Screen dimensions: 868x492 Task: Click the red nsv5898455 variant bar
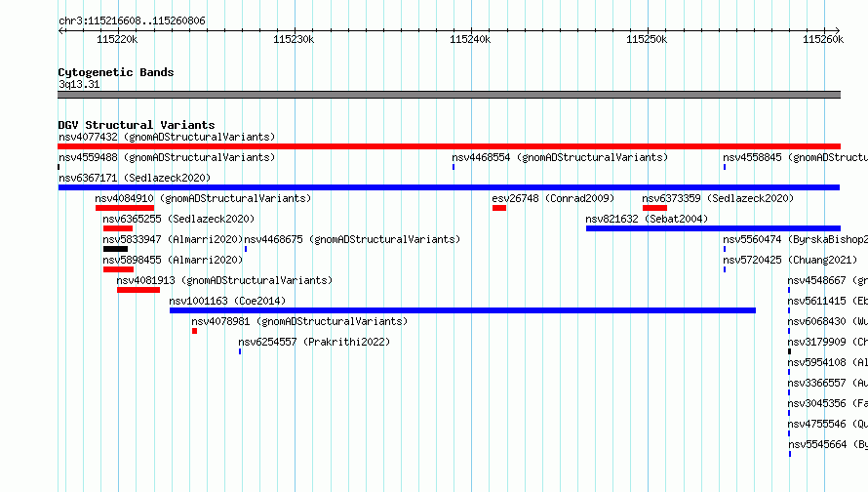118,269
